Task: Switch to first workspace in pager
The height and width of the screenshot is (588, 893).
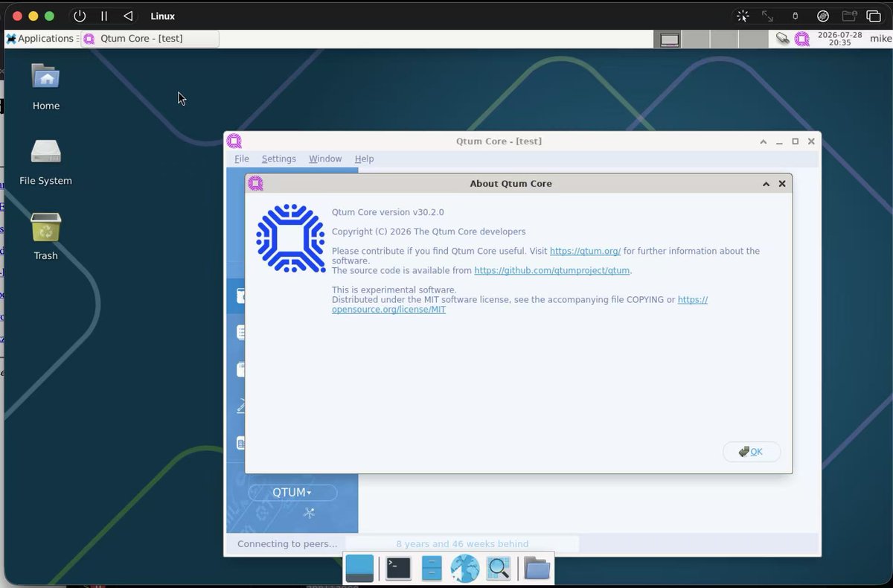Action: pyautogui.click(x=669, y=39)
